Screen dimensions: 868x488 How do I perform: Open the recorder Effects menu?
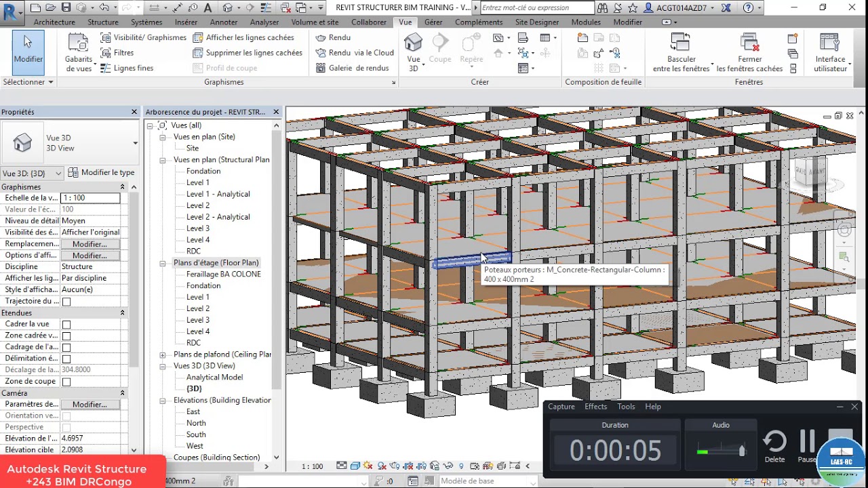(x=595, y=407)
